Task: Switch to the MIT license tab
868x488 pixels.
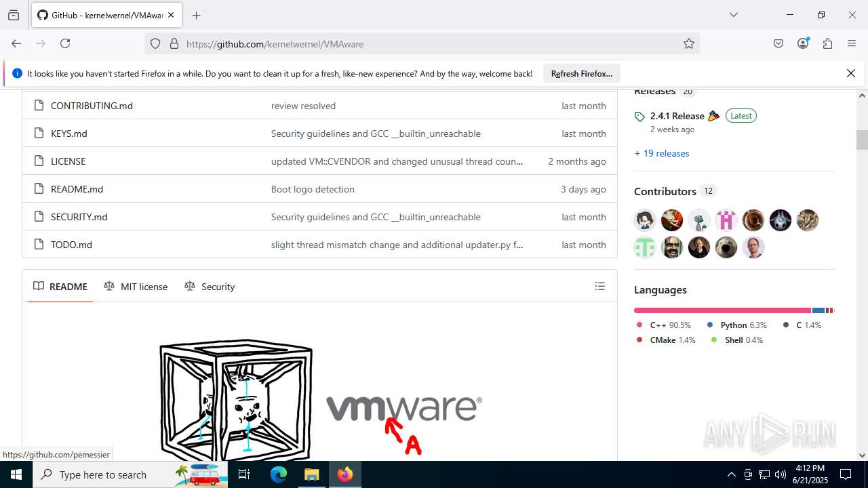Action: 136,287
